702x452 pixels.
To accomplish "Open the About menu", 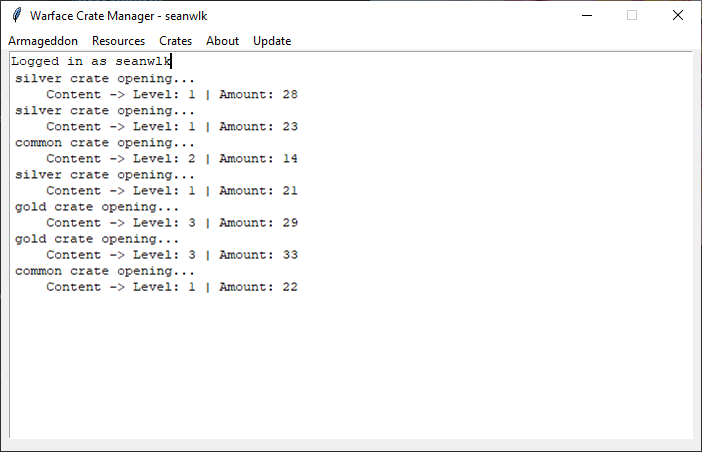I will tap(223, 41).
